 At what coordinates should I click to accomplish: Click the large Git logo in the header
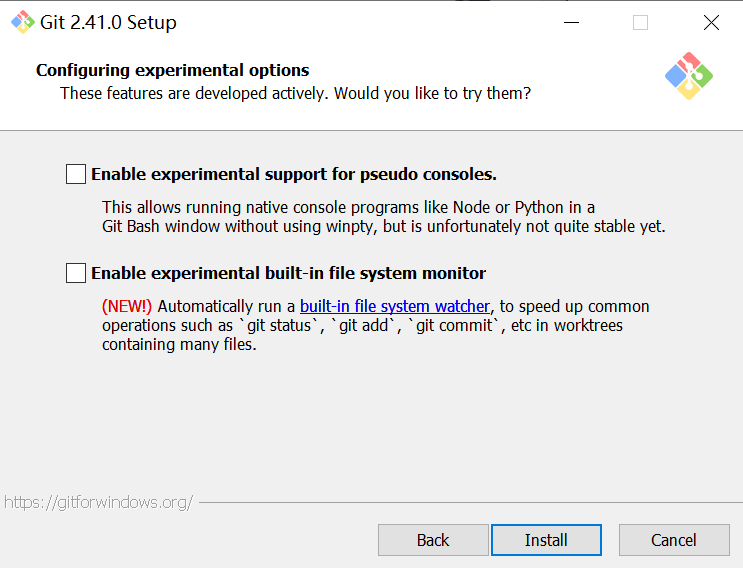(x=689, y=76)
